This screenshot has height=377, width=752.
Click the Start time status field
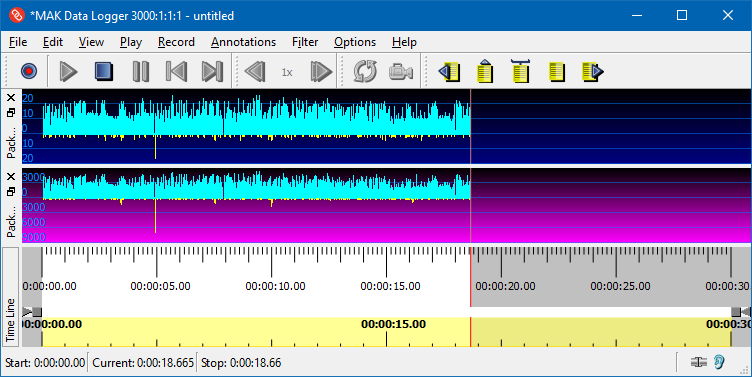45,363
